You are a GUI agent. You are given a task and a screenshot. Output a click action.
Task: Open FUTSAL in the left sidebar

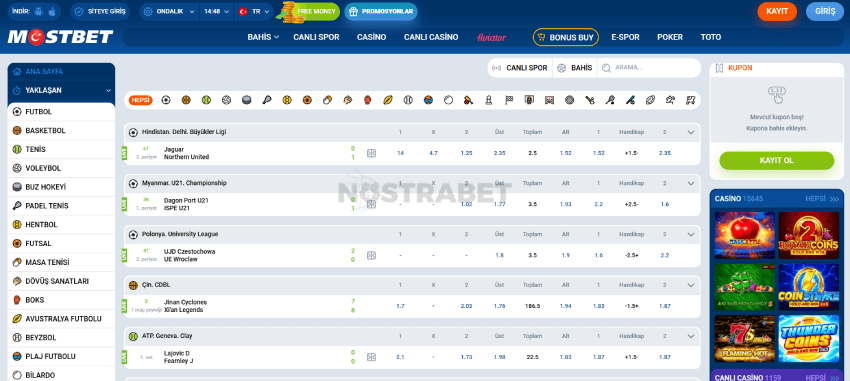coord(61,243)
